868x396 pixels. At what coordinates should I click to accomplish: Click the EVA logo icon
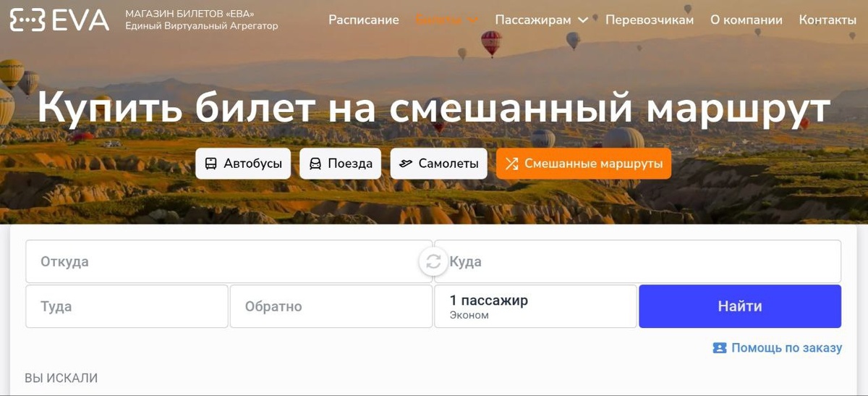point(27,20)
